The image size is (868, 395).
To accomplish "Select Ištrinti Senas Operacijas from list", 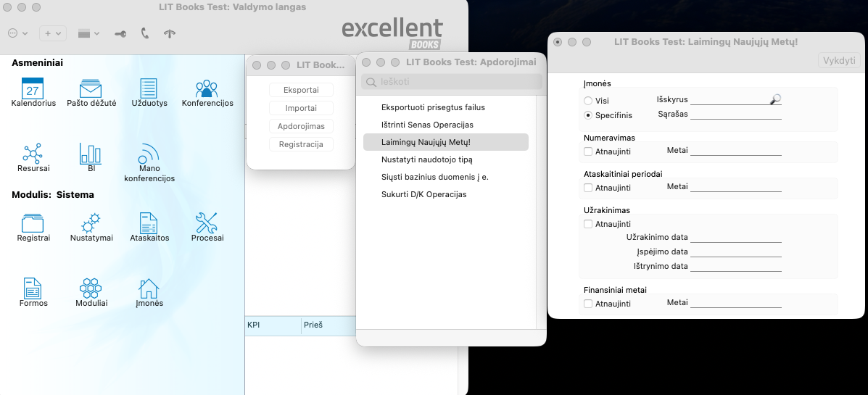I will 426,125.
